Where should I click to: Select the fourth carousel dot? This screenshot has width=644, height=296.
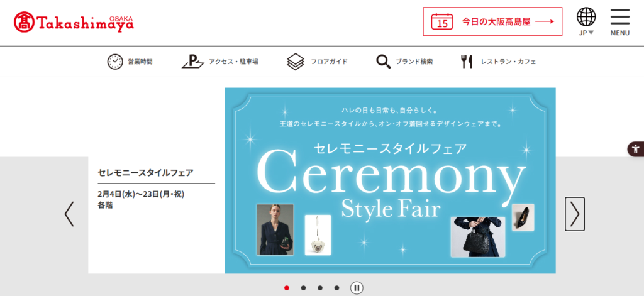(337, 288)
